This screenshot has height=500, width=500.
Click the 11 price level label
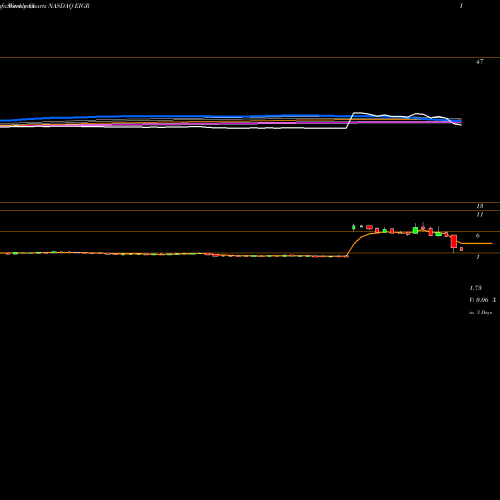click(480, 215)
